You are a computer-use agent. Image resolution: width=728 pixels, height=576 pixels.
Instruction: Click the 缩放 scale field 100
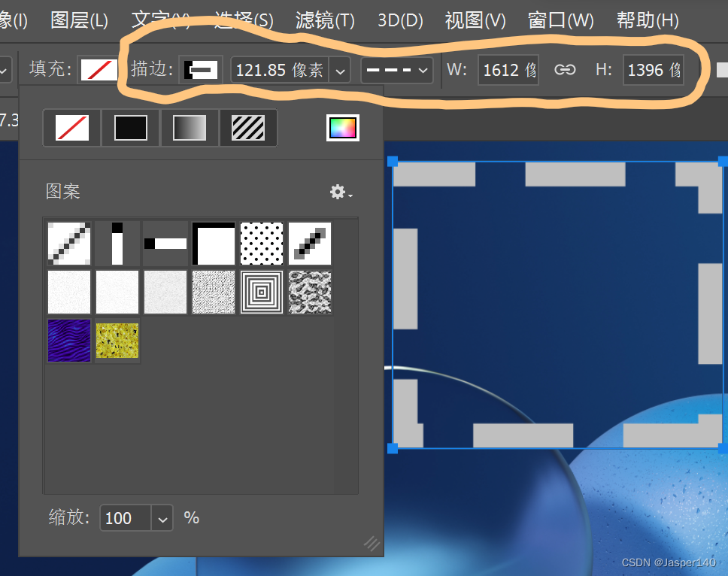[x=126, y=518]
